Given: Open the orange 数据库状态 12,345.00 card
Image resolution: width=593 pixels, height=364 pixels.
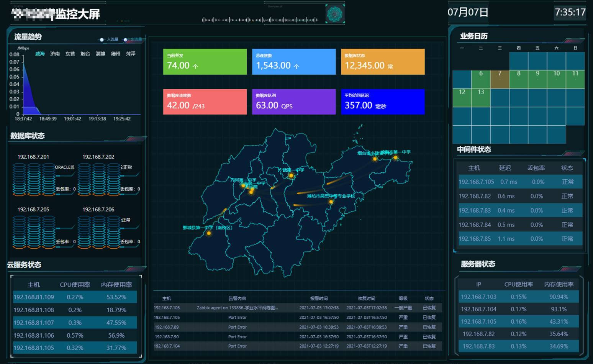Looking at the screenshot, I should pyautogui.click(x=383, y=62).
